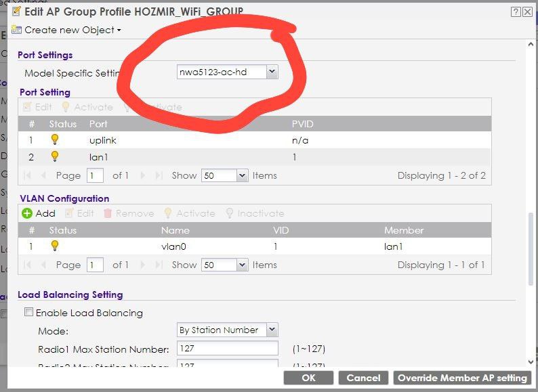Click the lan1 port status bulb
This screenshot has width=538, height=392.
pyautogui.click(x=55, y=156)
